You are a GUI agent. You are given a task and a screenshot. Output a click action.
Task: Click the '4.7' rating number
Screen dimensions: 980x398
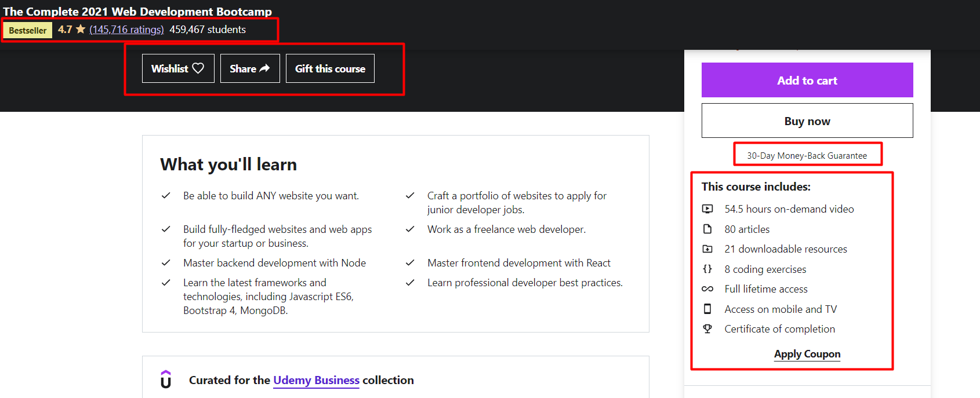(65, 30)
